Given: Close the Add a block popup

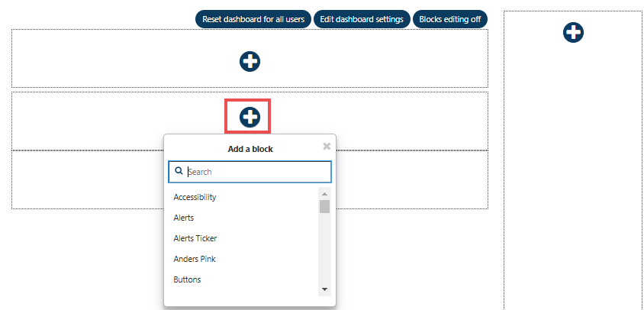Looking at the screenshot, I should coord(327,146).
